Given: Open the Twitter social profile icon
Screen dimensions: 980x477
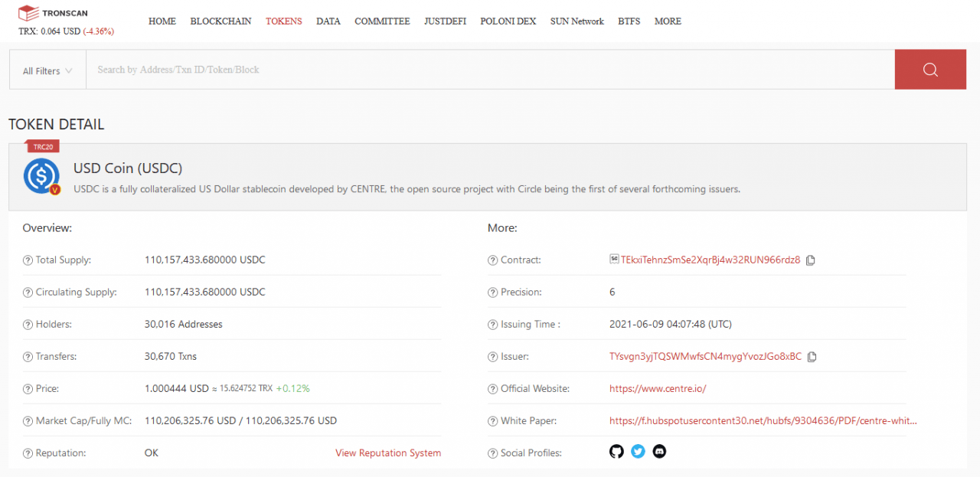Looking at the screenshot, I should [x=638, y=452].
